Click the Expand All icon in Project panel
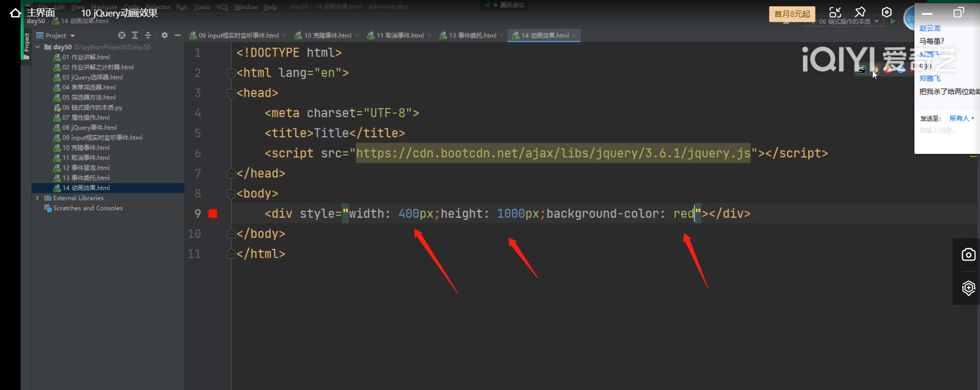The image size is (980, 390). click(x=135, y=35)
